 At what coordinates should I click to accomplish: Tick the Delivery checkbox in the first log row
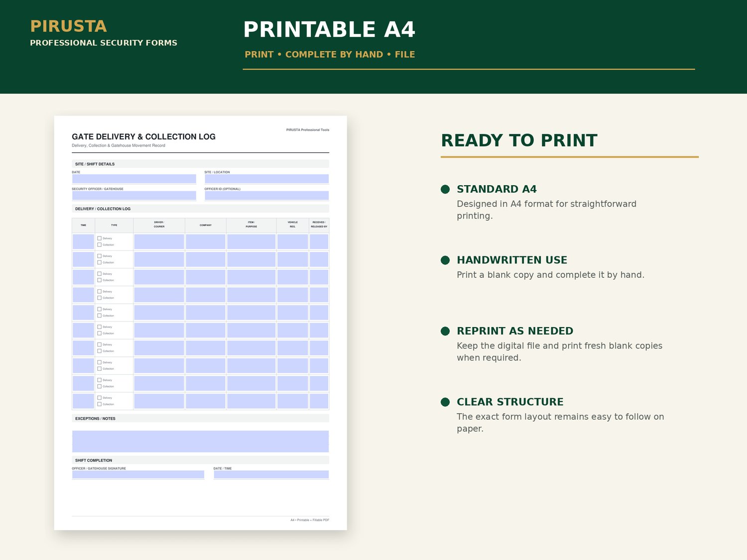pyautogui.click(x=99, y=238)
